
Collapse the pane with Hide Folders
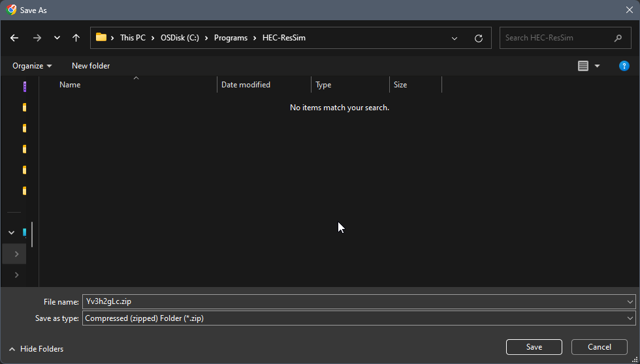pyautogui.click(x=37, y=349)
